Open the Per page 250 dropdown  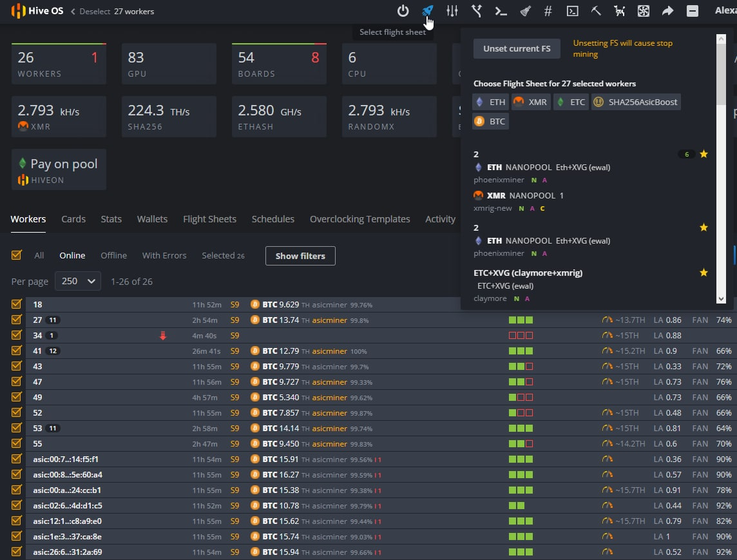77,281
